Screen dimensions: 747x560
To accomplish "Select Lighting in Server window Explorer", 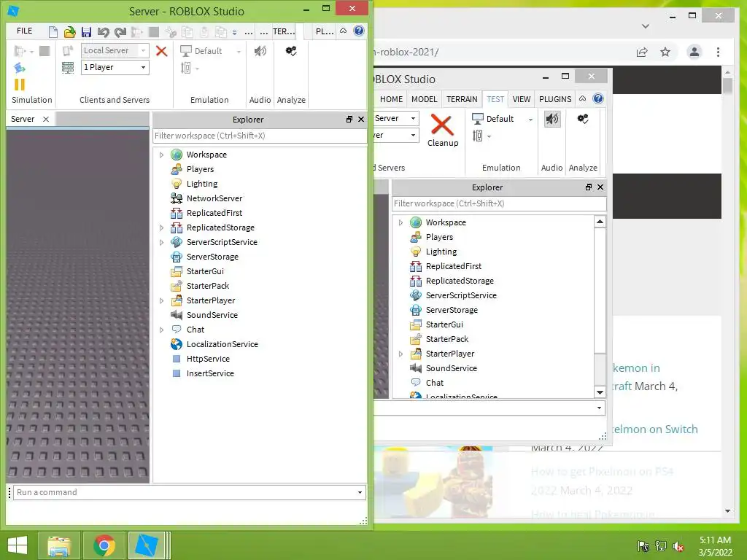I will pos(202,184).
